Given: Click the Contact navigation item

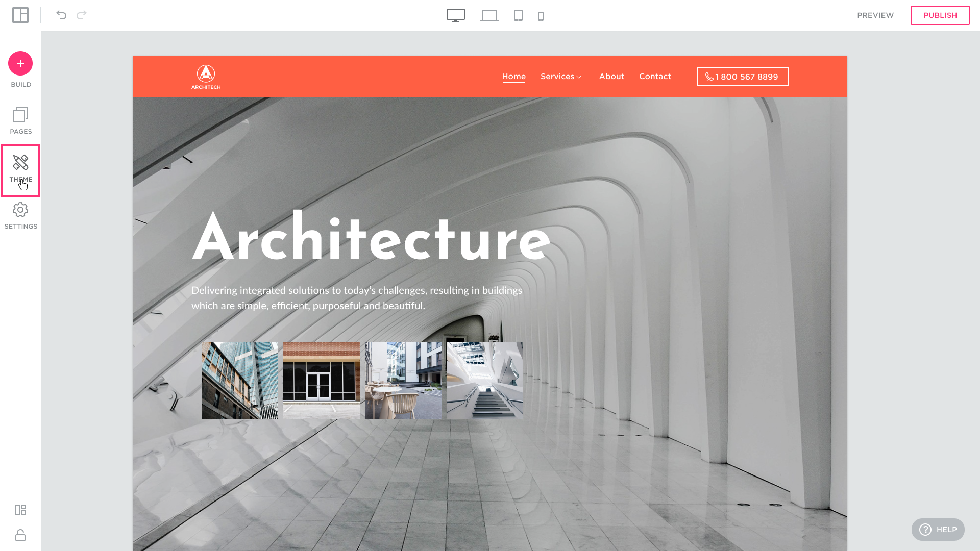Looking at the screenshot, I should pyautogui.click(x=655, y=77).
